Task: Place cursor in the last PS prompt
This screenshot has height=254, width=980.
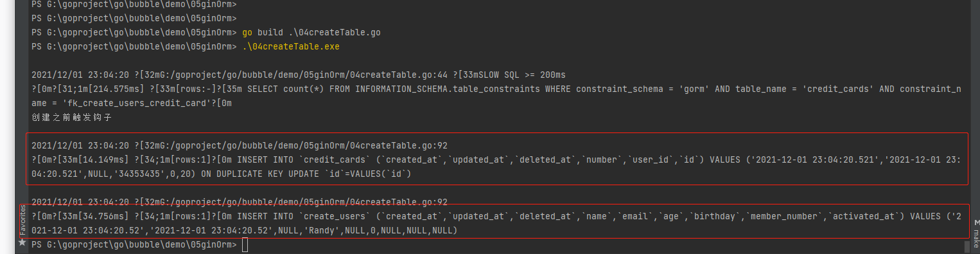Action: pos(245,245)
